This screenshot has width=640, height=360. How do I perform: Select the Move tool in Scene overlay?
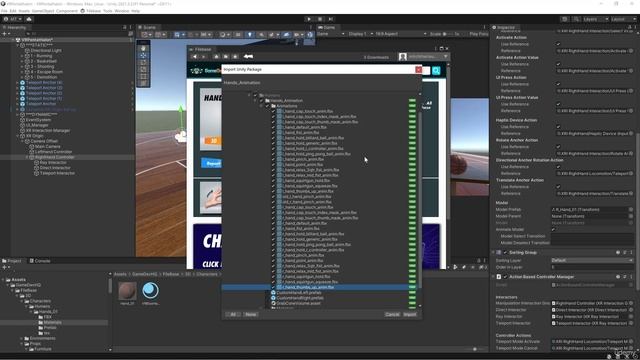(x=143, y=55)
